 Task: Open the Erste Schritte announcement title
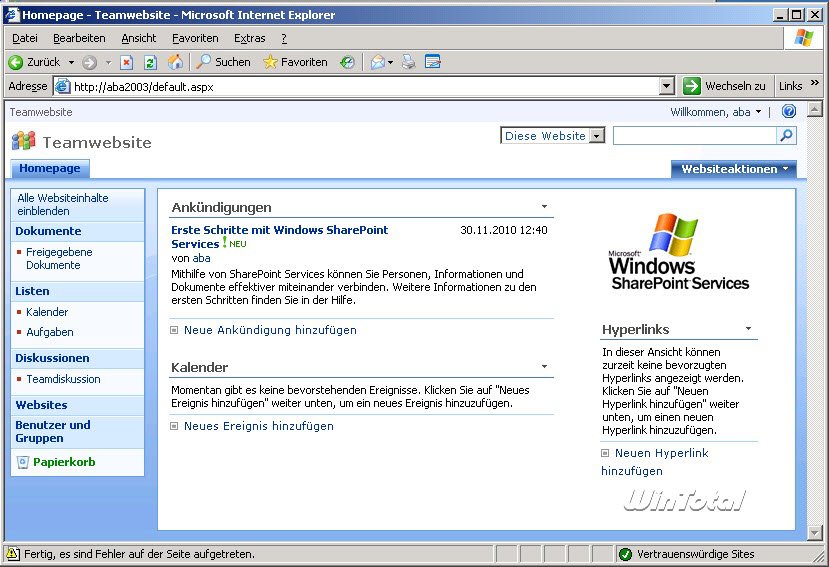[279, 237]
